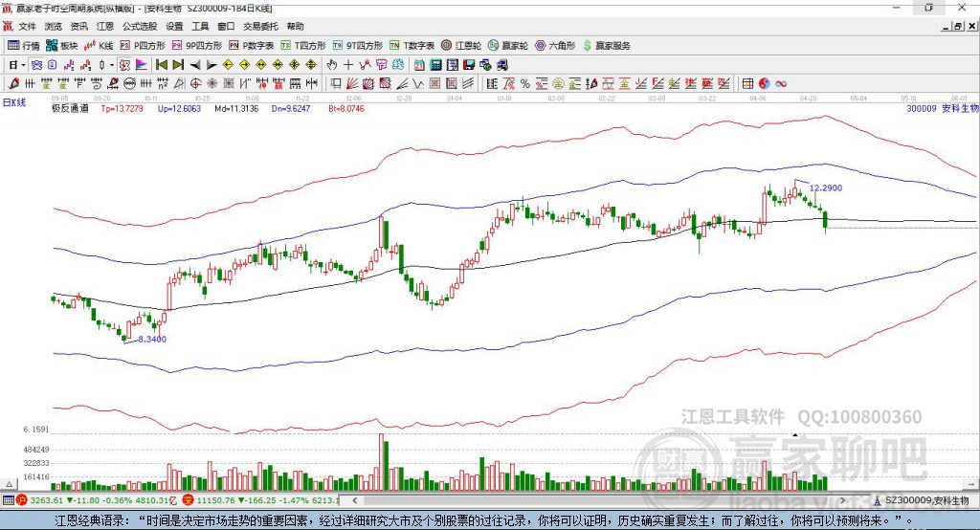Open the 公式选股 menu

coord(140,26)
